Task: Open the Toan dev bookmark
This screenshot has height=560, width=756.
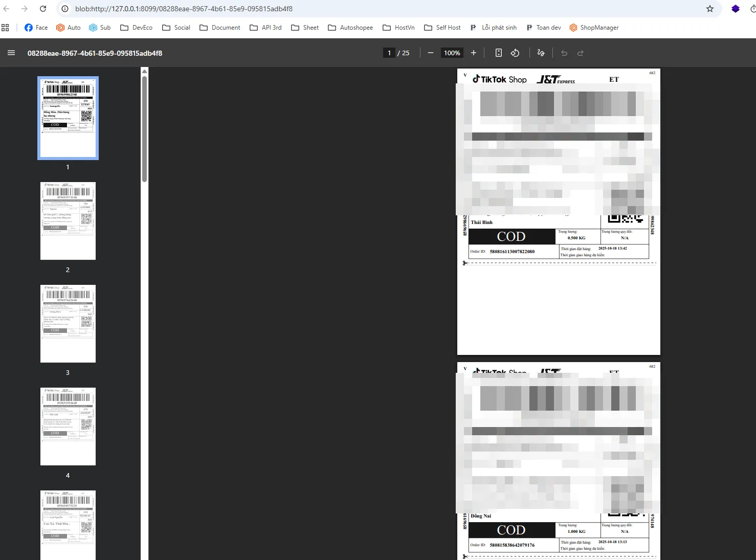Action: (x=544, y=28)
